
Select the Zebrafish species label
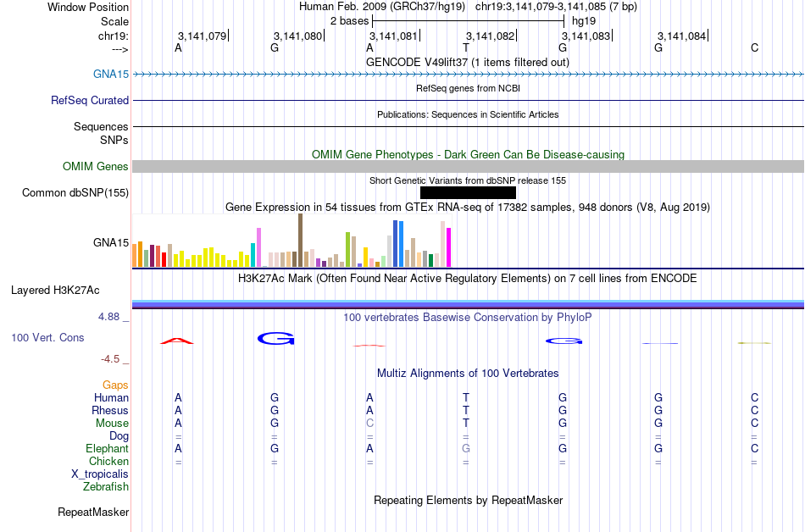click(x=106, y=486)
